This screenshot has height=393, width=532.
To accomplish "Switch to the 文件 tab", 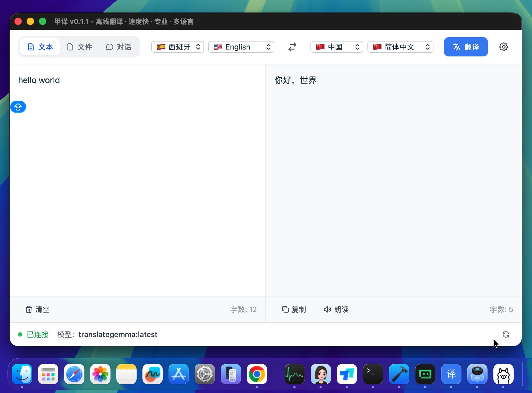I will pyautogui.click(x=79, y=47).
